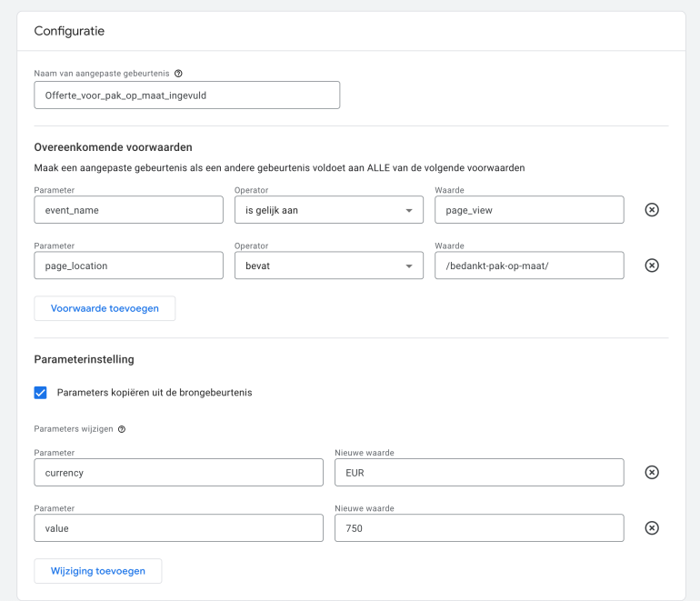
Task: Toggle 'Parameters kopiëren uit de brongebeurtenis' checkbox
Action: 41,393
